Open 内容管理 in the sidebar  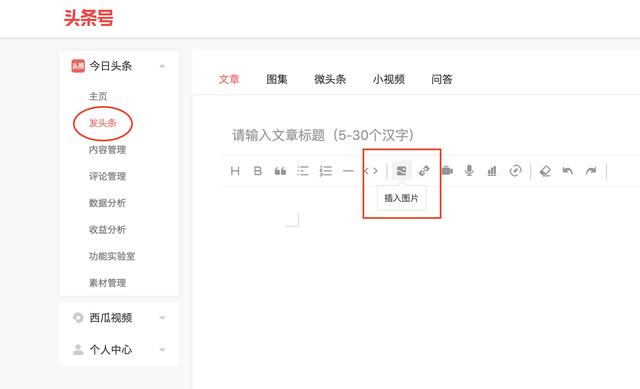point(107,150)
